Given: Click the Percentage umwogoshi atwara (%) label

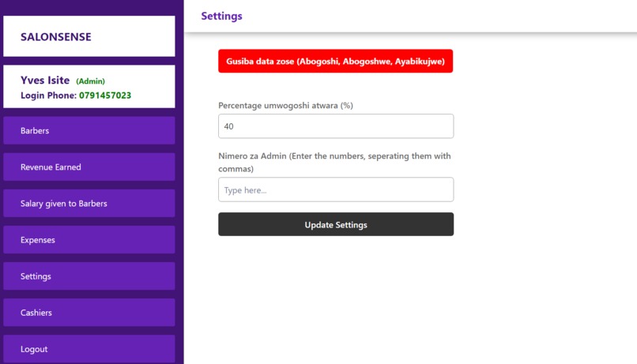Looking at the screenshot, I should coord(285,106).
